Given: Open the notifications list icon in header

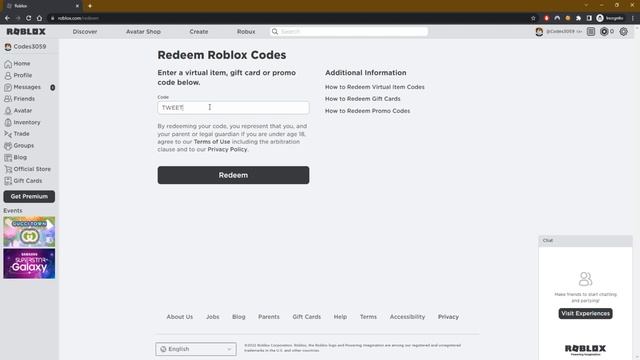Looking at the screenshot, I should [591, 31].
